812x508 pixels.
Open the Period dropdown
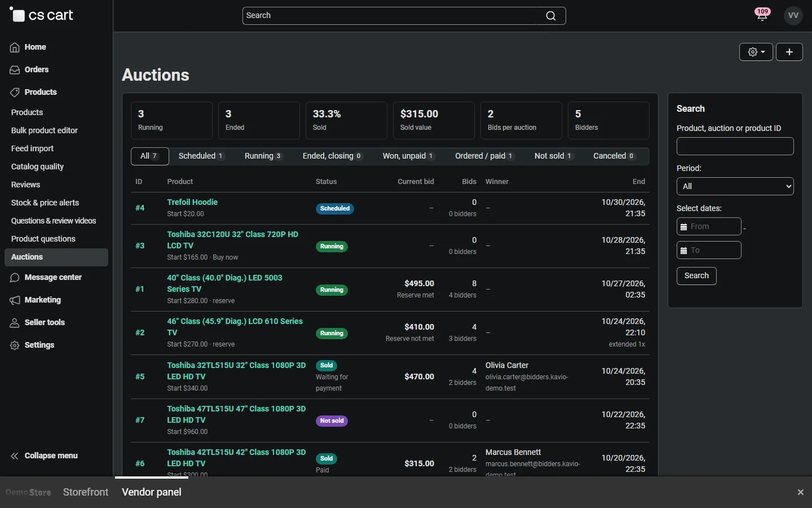coord(735,186)
